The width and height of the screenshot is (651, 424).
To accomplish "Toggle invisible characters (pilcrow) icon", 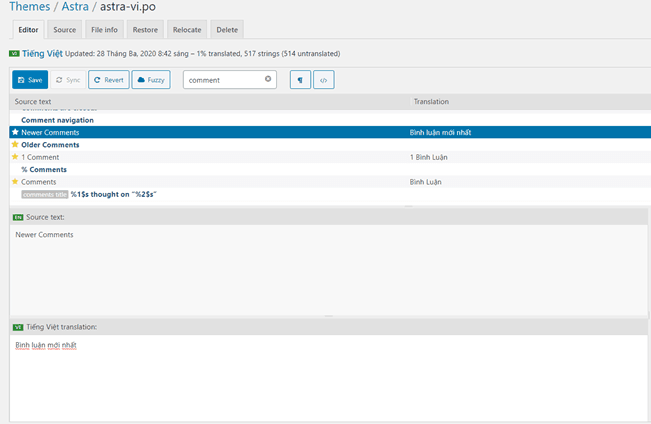I will point(300,80).
